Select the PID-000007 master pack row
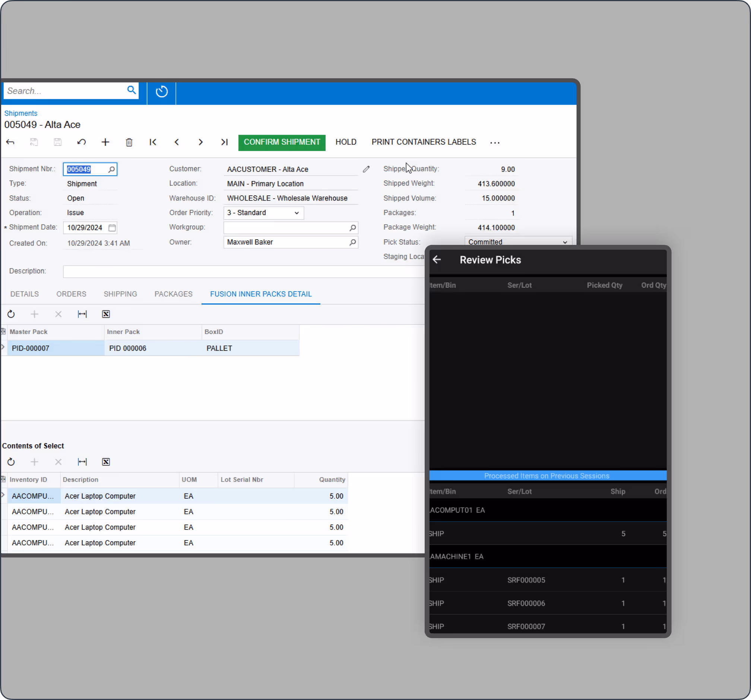The width and height of the screenshot is (751, 700). [x=31, y=348]
